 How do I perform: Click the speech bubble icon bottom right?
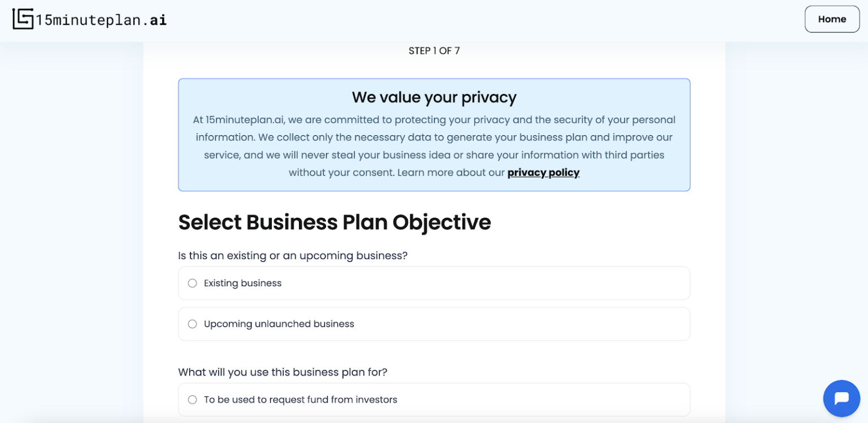[841, 398]
